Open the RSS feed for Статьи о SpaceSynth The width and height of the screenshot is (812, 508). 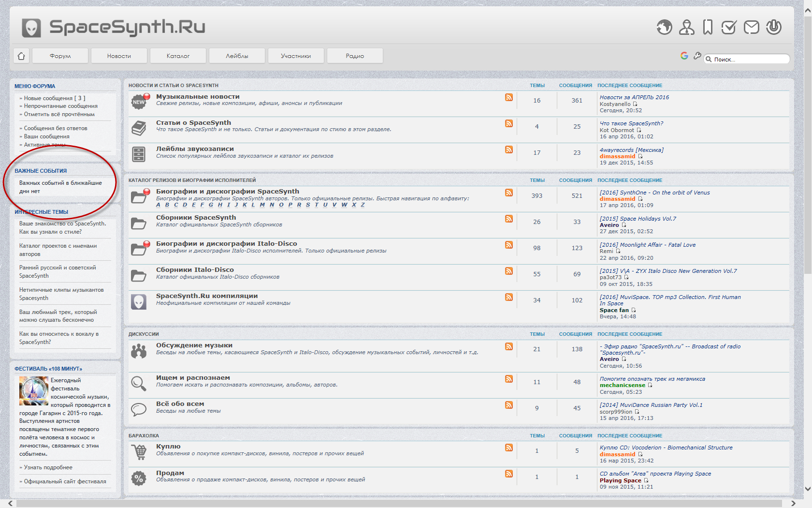(x=509, y=123)
